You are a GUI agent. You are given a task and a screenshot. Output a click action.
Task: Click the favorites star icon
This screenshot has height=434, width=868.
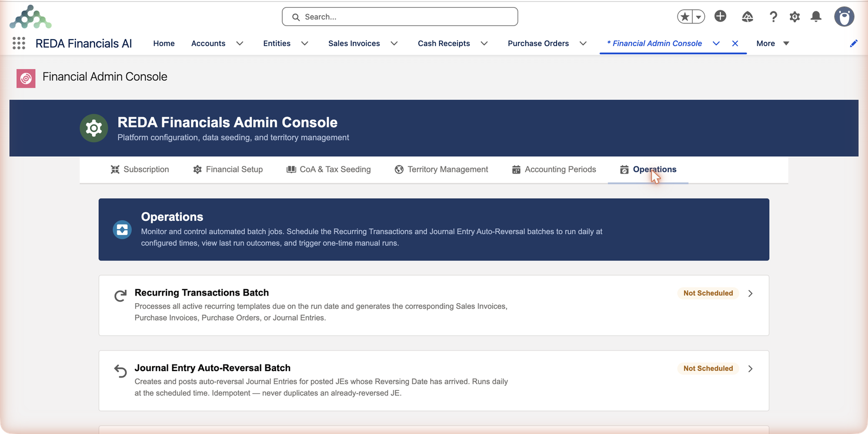(685, 17)
